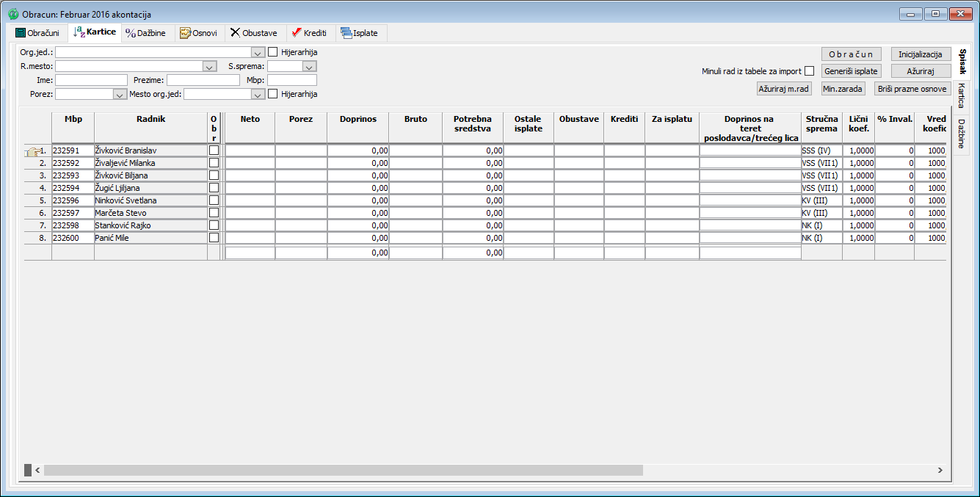The image size is (980, 497).
Task: Open the Dažbine vertical side tab
Action: (x=960, y=134)
